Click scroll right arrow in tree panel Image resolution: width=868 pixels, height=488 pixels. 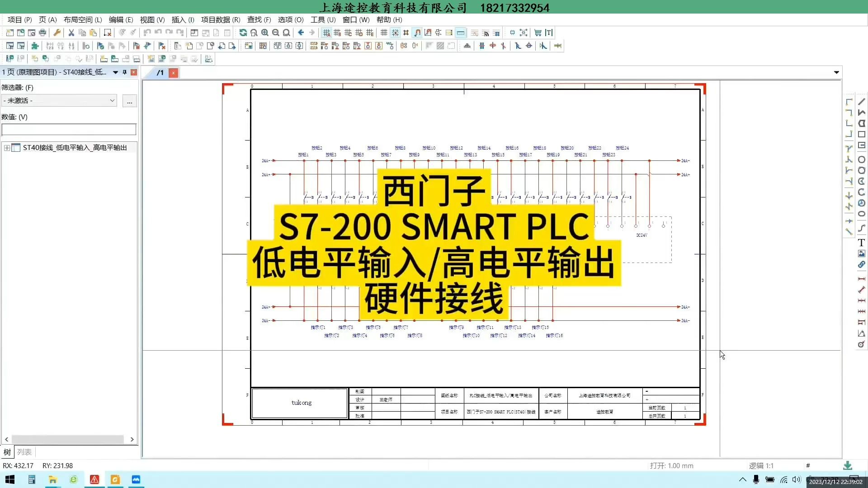pos(132,439)
